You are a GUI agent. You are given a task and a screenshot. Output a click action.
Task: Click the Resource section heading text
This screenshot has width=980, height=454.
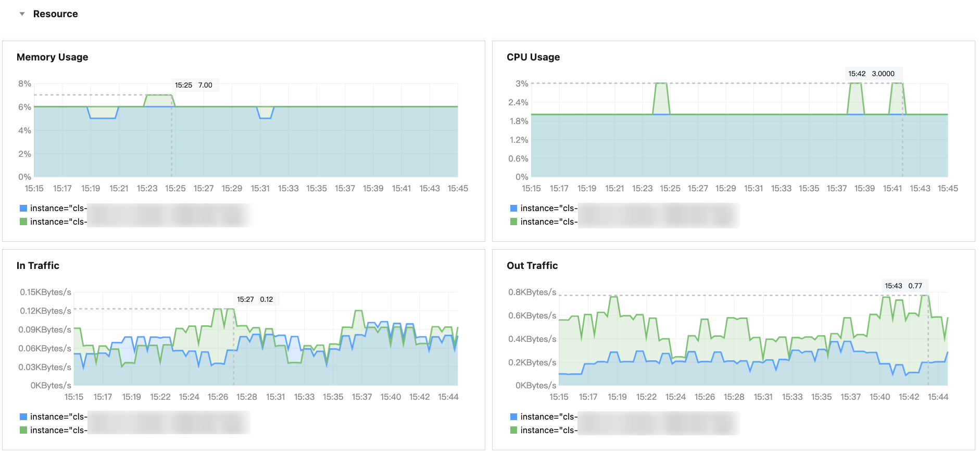click(55, 14)
